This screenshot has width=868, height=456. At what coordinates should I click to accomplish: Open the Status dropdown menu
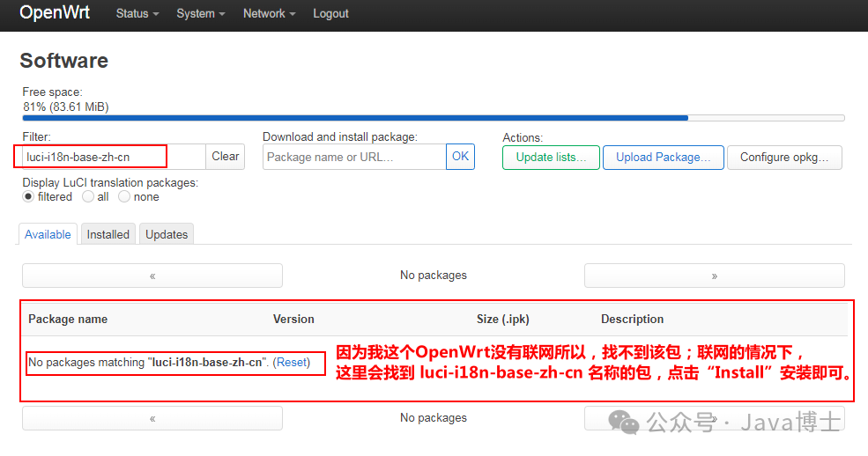coord(137,14)
